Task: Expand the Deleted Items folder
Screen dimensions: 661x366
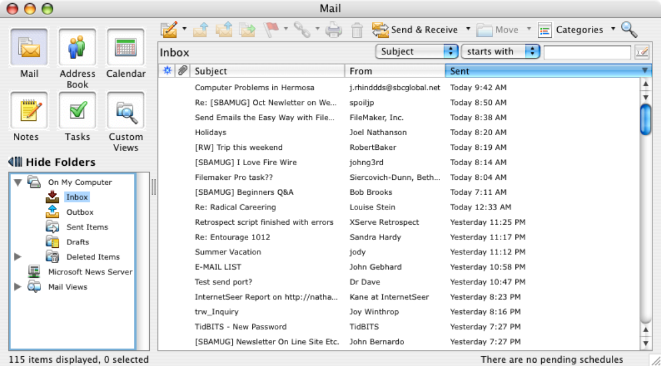Action: (x=17, y=256)
